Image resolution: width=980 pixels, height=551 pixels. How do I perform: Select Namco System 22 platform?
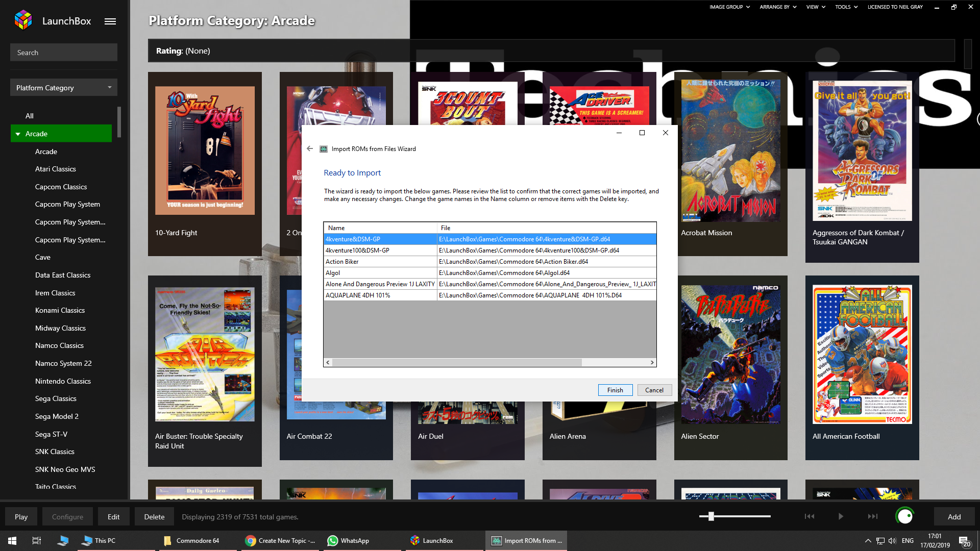coord(63,363)
